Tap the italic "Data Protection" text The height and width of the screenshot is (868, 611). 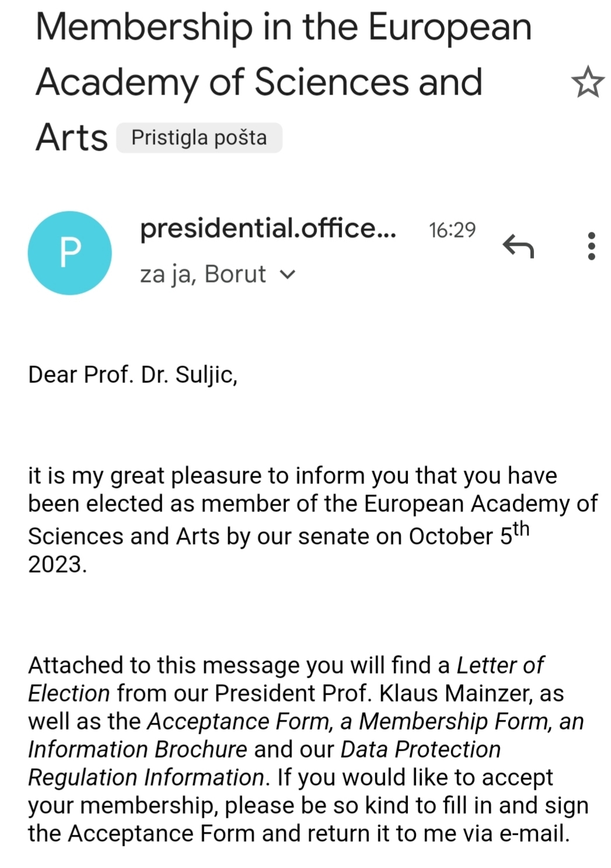[421, 749]
